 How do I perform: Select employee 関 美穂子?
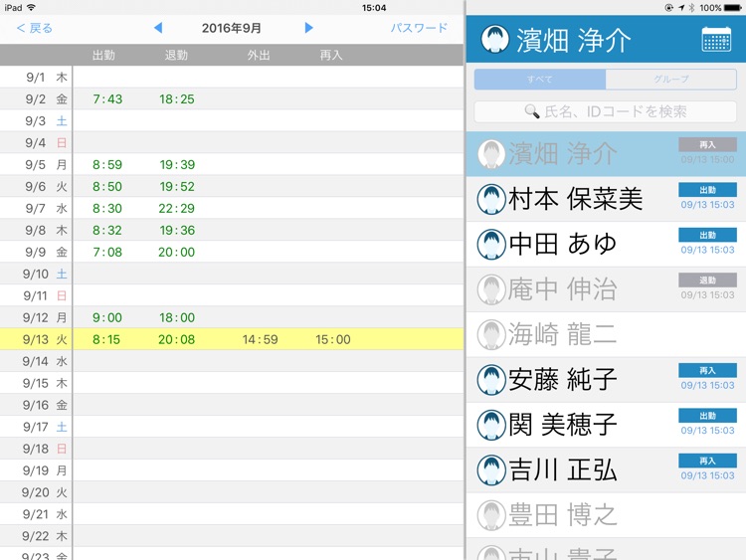[x=606, y=425]
